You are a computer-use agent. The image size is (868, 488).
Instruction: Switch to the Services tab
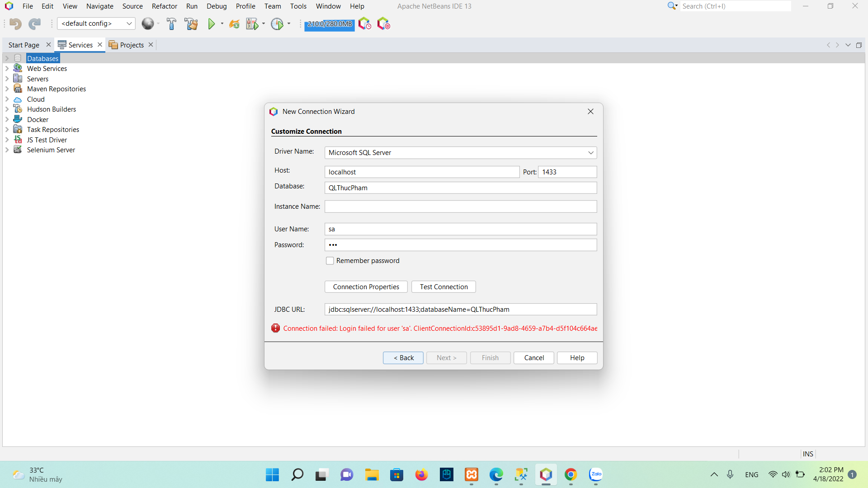click(80, 45)
